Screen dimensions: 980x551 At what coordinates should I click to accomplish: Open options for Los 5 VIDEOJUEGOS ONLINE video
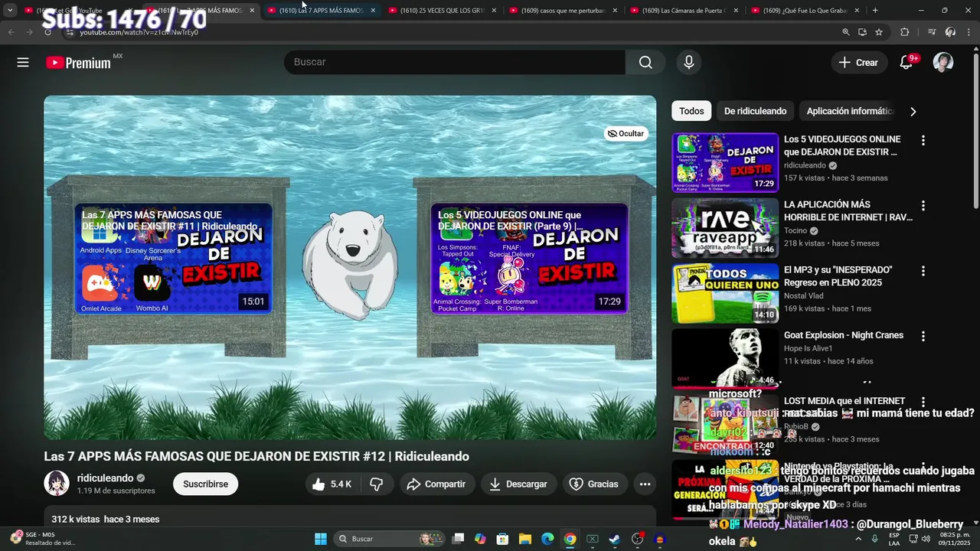923,141
